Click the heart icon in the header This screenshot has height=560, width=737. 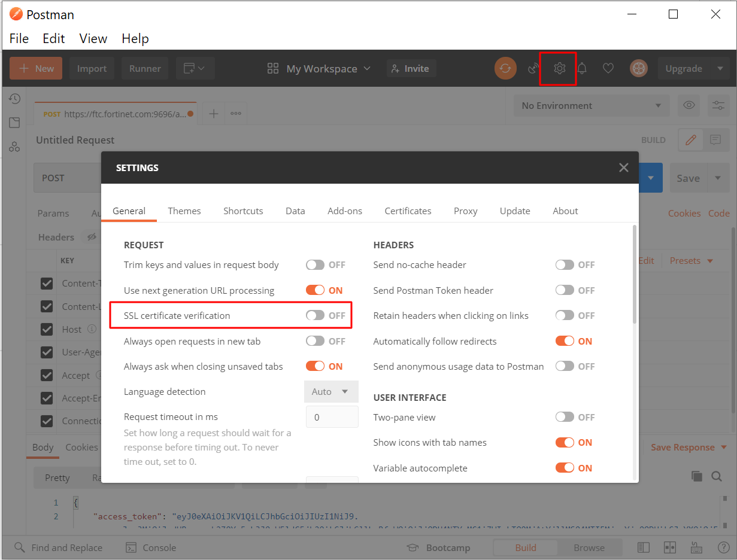click(608, 68)
